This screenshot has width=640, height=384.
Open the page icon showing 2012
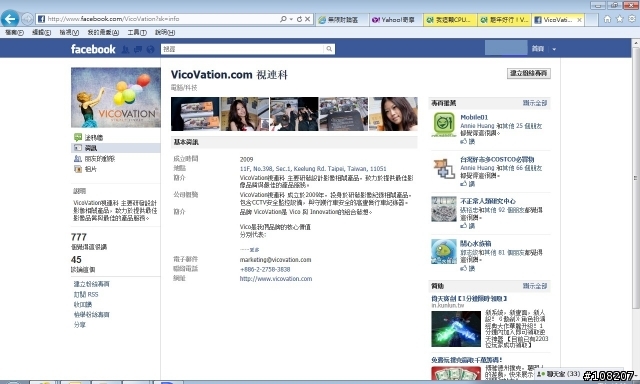[x=444, y=209]
